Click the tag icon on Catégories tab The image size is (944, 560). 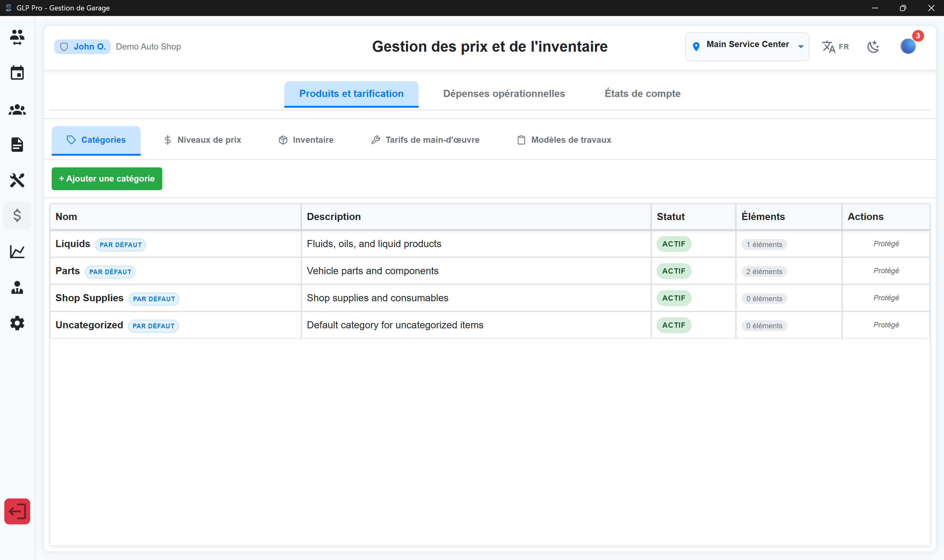tap(71, 140)
